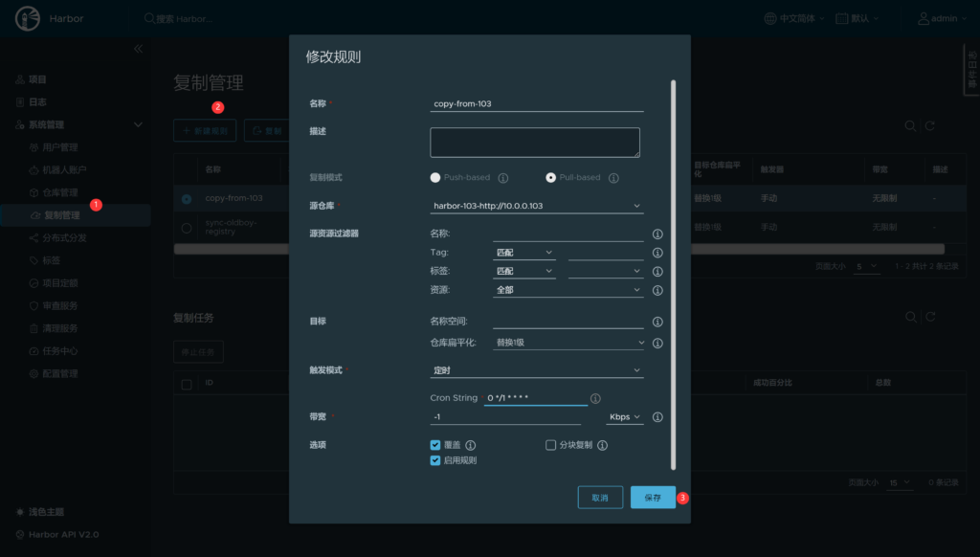Click the info icon next to Cron String
The height and width of the screenshot is (557, 980).
(595, 398)
